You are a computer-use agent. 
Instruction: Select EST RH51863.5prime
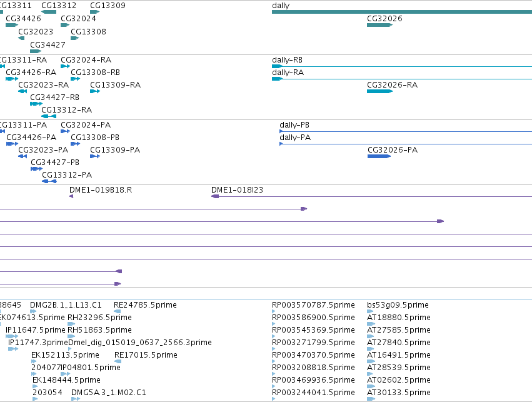(x=71, y=336)
